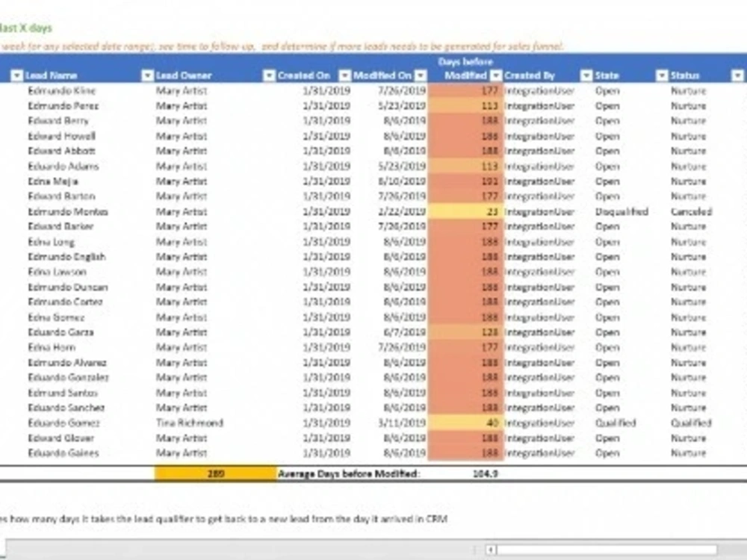747x560 pixels.
Task: Select the Edna Lawson lead name cell
Action: (58, 272)
